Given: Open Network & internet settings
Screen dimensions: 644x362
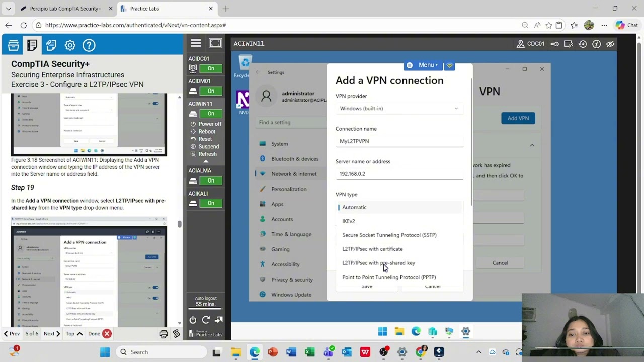Looking at the screenshot, I should [x=291, y=174].
